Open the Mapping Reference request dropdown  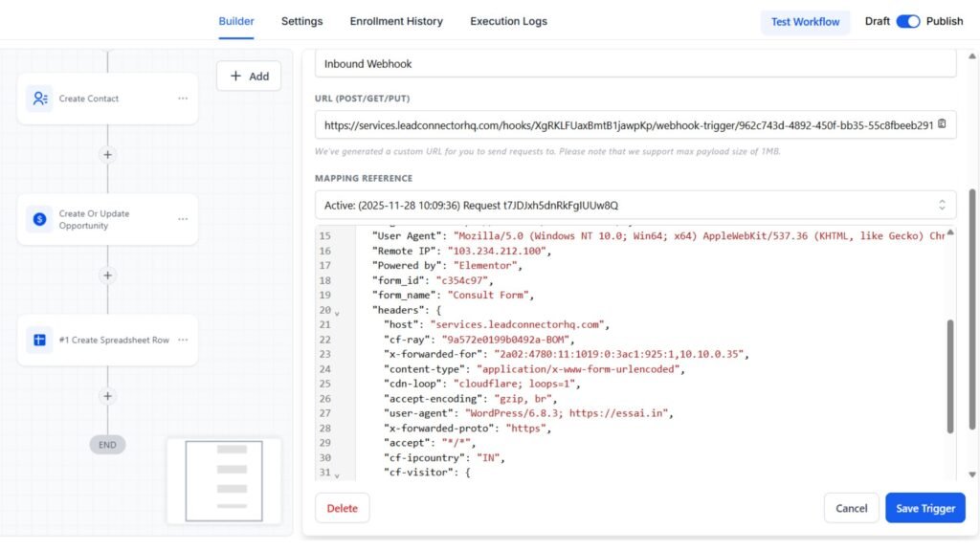(632, 204)
